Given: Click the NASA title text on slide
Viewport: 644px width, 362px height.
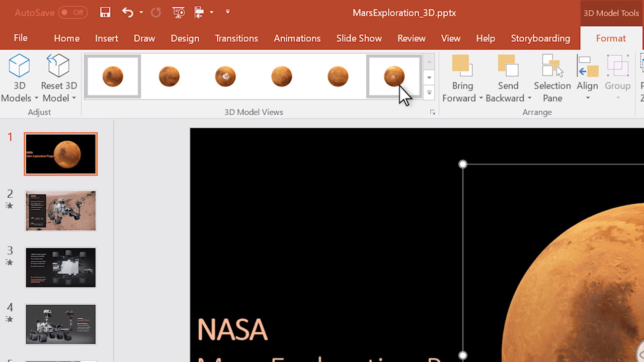Looking at the screenshot, I should pyautogui.click(x=232, y=330).
